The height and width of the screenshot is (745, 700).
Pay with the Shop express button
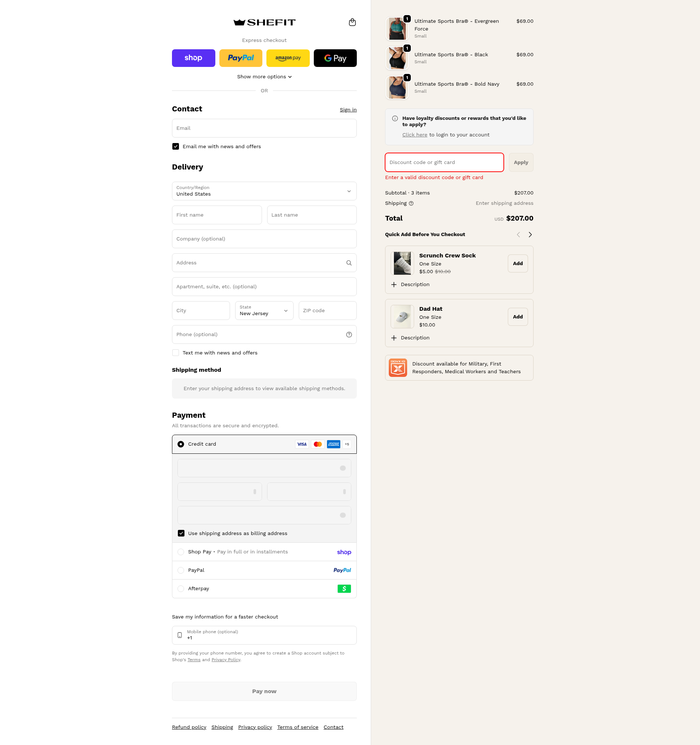coord(193,58)
